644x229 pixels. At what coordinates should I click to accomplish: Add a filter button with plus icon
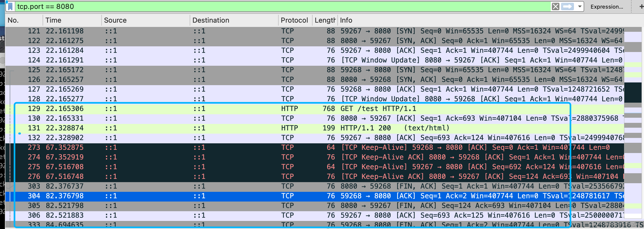641,6
